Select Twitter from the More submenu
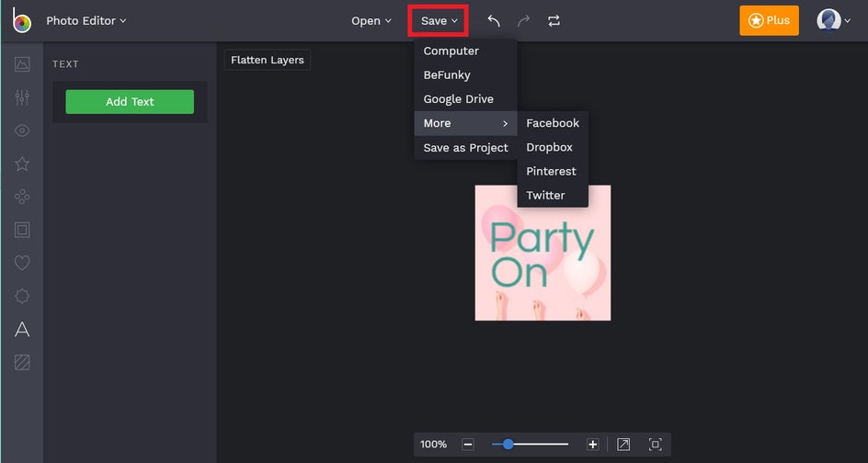 pos(553,196)
